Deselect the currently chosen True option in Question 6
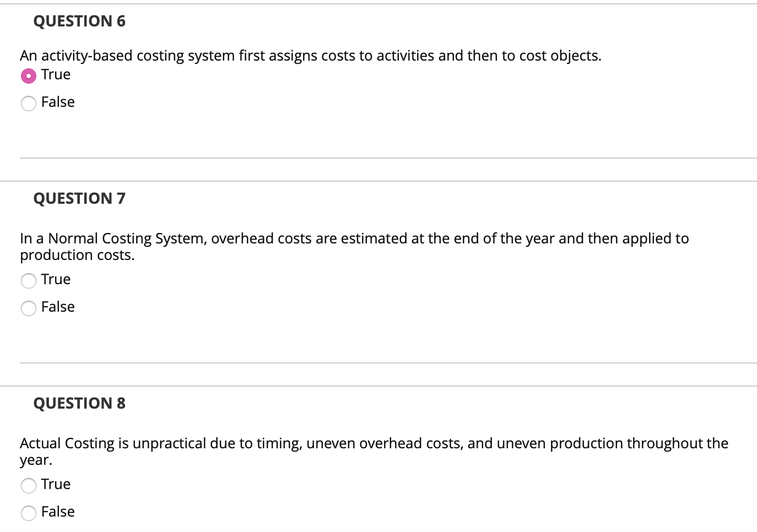 pyautogui.click(x=29, y=75)
